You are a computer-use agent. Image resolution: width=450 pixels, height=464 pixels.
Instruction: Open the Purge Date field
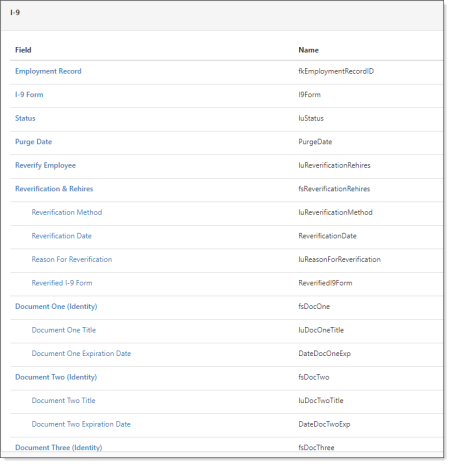pyautogui.click(x=33, y=142)
